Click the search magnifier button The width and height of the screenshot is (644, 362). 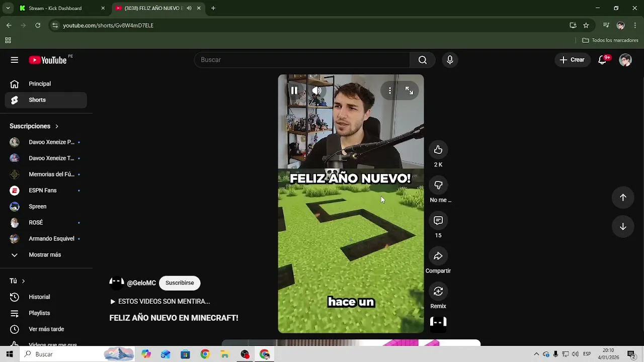[x=423, y=60]
